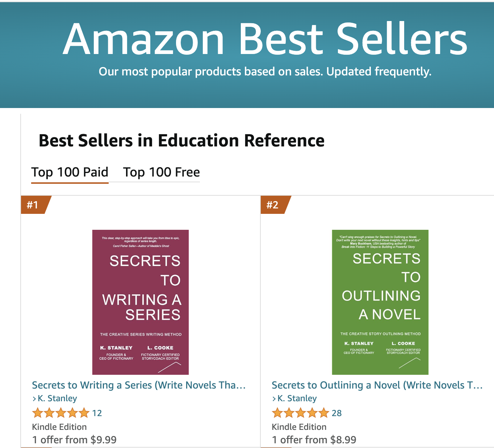494x448 pixels.
Task: Open the 28 reviews count link
Action: (337, 413)
